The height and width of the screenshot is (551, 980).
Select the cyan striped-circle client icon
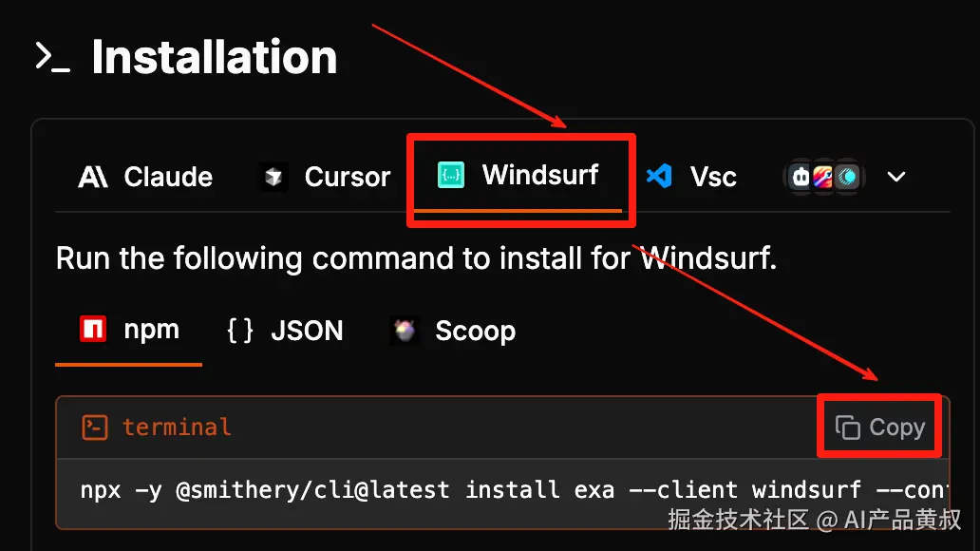tap(847, 177)
